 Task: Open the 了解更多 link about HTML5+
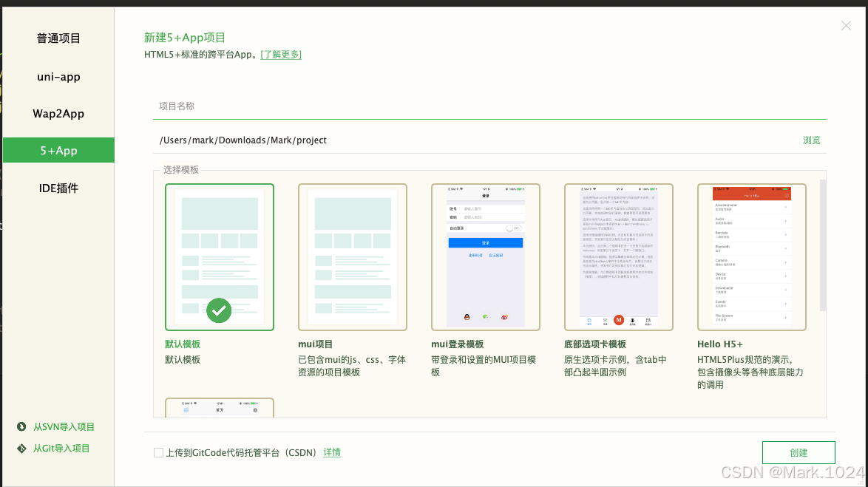coord(281,54)
